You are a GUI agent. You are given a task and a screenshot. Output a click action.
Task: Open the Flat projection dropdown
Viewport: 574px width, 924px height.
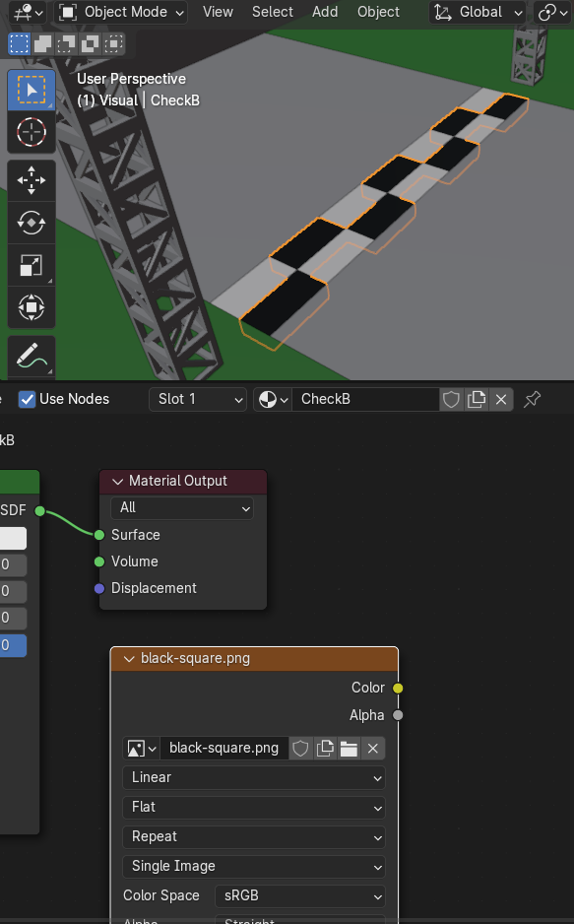[254, 808]
